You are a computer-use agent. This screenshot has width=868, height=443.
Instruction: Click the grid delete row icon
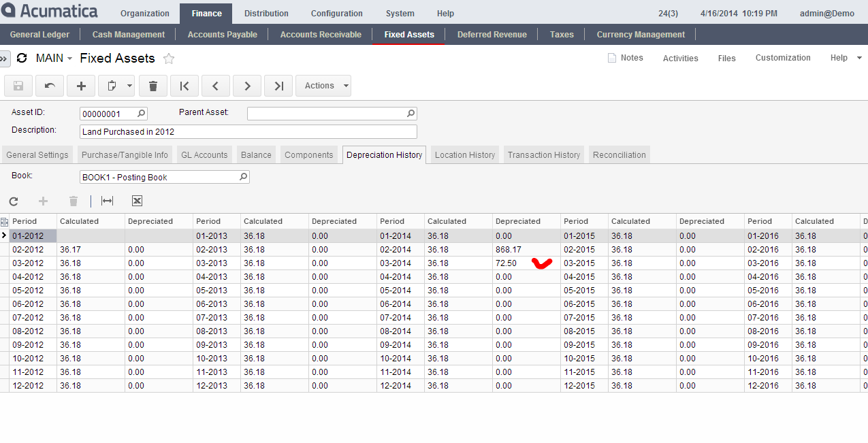coord(74,201)
